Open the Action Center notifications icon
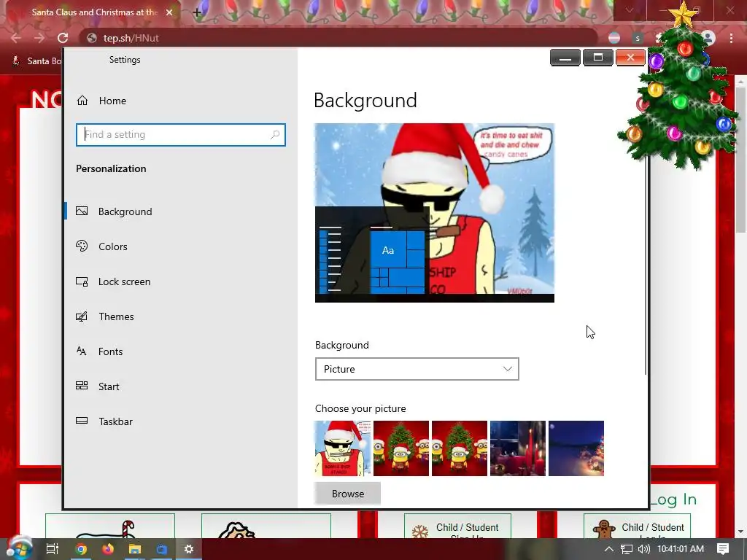 point(723,549)
